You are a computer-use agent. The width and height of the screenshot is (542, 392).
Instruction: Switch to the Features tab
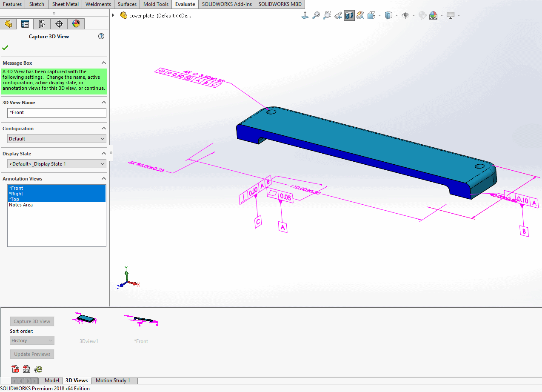click(12, 4)
